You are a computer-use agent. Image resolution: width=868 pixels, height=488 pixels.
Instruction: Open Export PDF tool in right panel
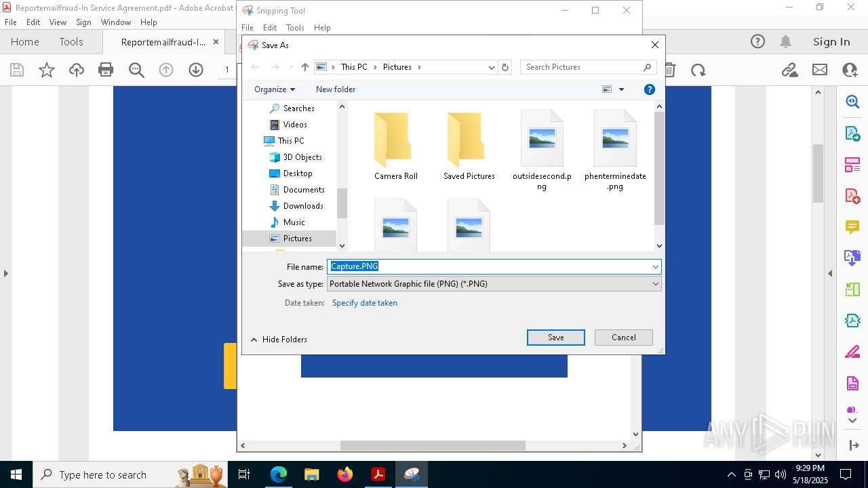[x=852, y=133]
